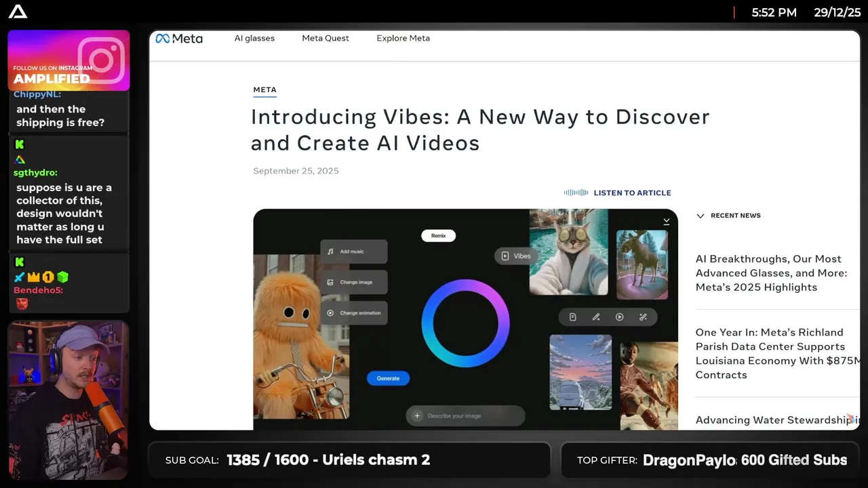Click the plus icon in the describe field
Screen dimensions: 868x488
[x=417, y=415]
